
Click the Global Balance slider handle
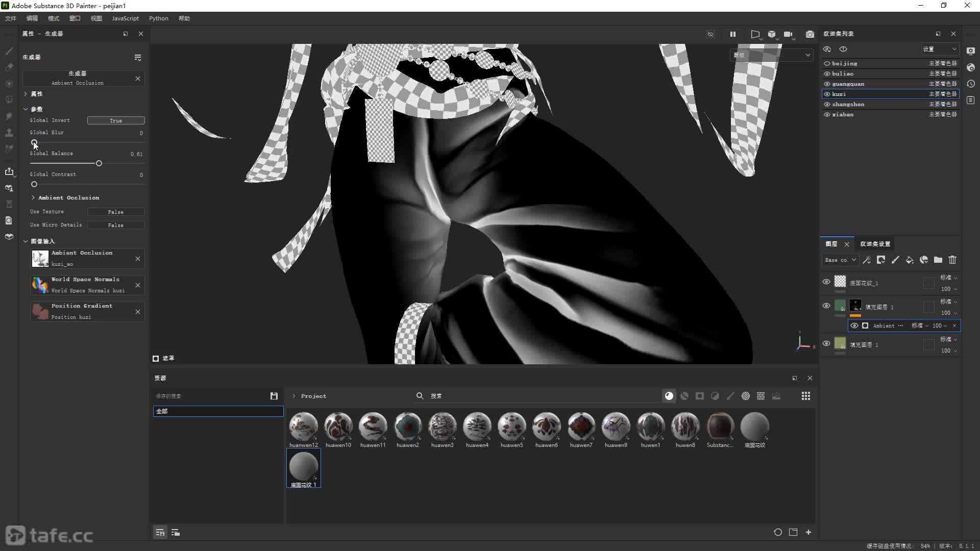99,163
